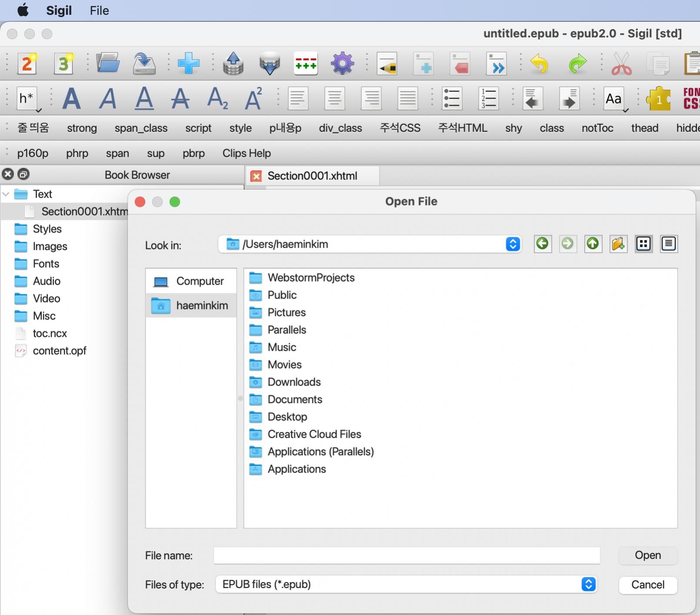The image size is (700, 615).
Task: Click the Redo green arrow icon
Action: 577,64
